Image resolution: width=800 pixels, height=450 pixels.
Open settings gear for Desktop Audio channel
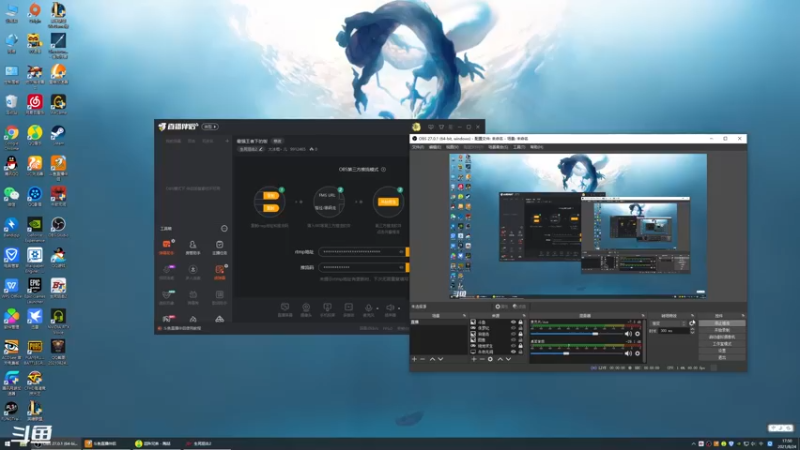[638, 354]
